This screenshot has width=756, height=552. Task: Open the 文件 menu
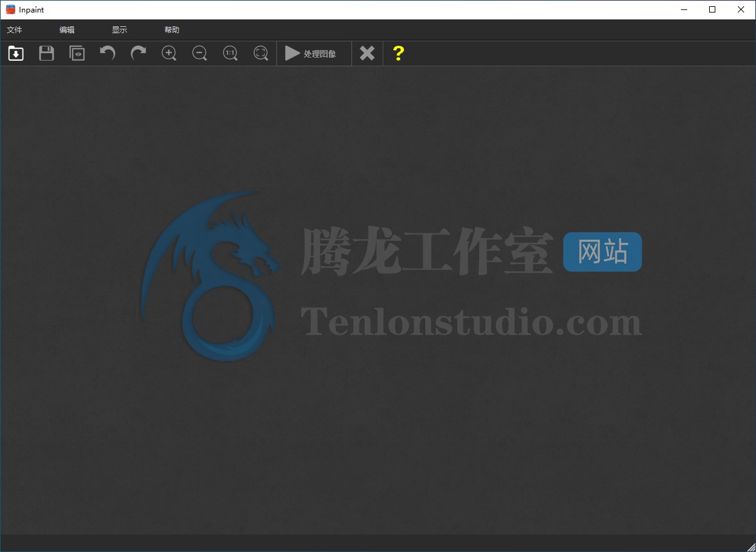pos(14,30)
